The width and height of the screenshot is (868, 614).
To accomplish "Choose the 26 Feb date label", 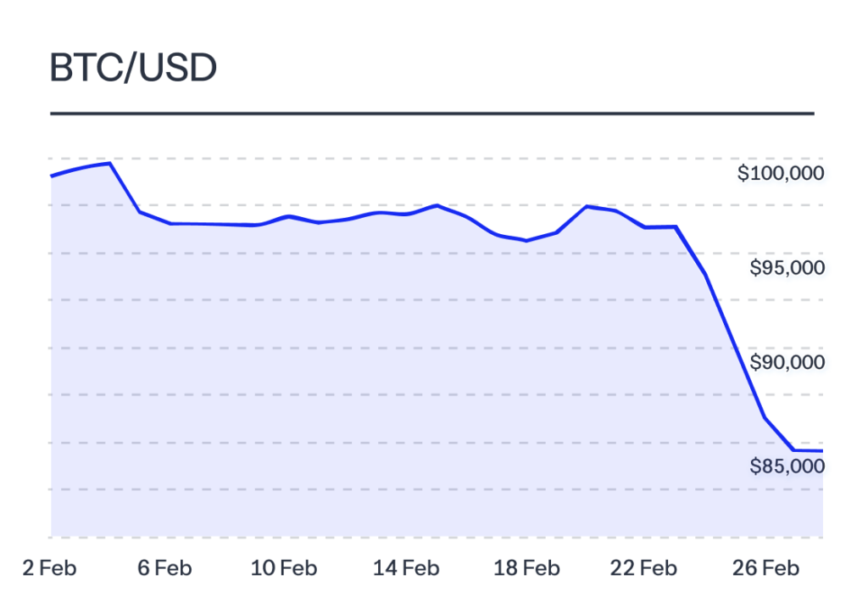I will coord(765,567).
